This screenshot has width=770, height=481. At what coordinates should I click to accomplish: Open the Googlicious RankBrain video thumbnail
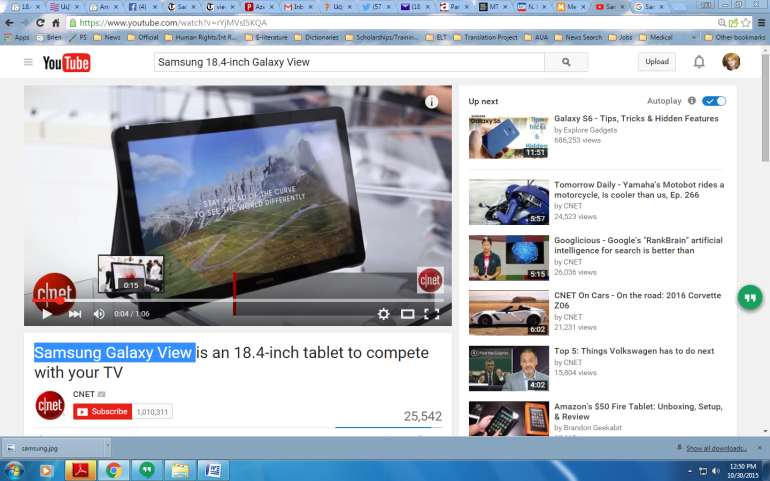[509, 258]
